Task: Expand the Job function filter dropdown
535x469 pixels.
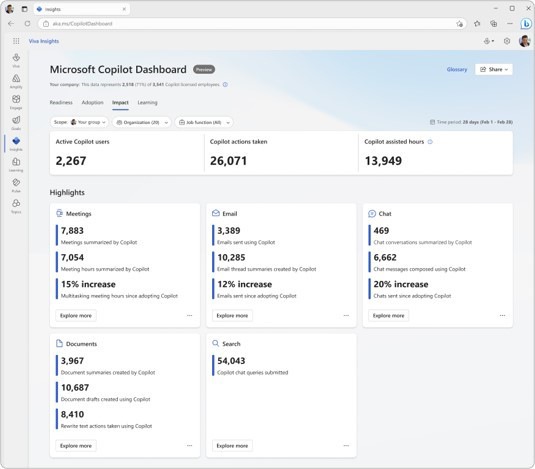Action: click(204, 122)
